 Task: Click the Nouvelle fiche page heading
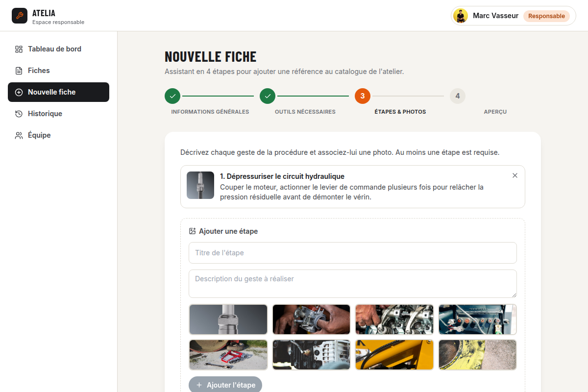click(x=211, y=57)
